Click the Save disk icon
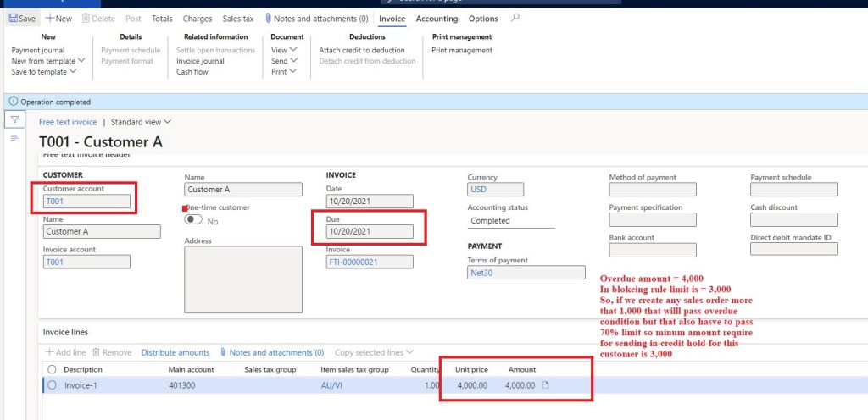 (13, 19)
